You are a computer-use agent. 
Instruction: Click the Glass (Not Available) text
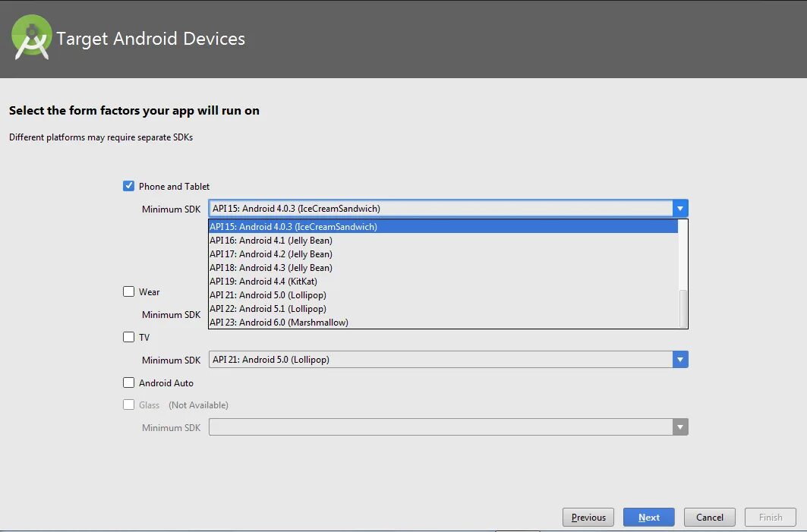(x=183, y=405)
